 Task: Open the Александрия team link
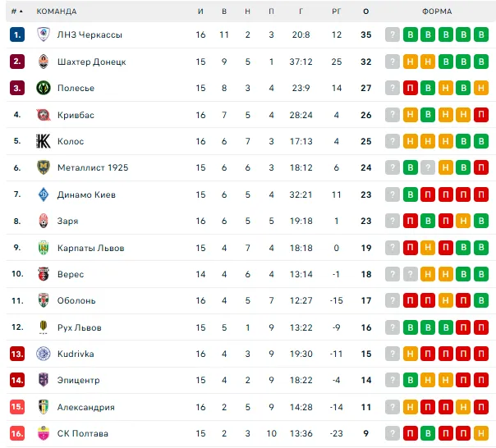[85, 407]
